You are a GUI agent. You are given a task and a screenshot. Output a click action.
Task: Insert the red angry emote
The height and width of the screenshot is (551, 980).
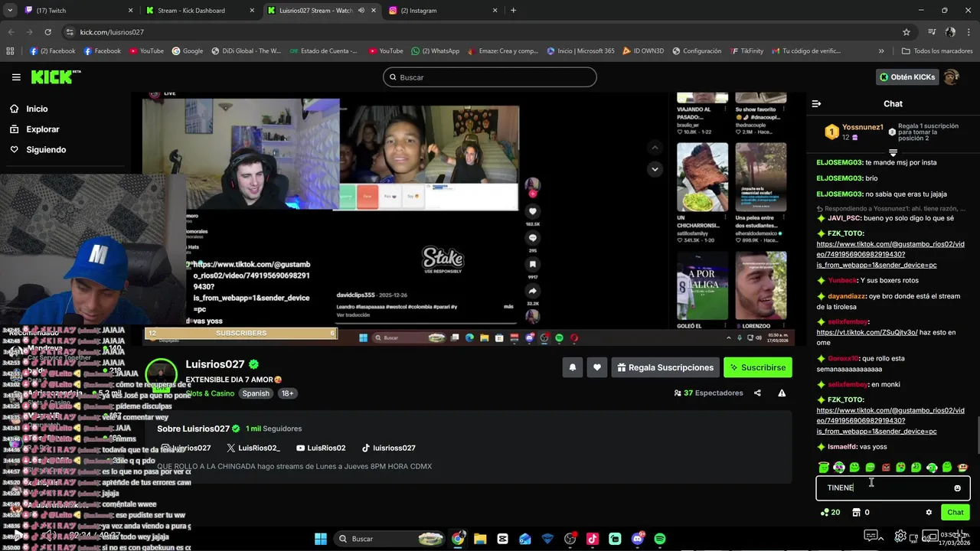(x=885, y=468)
